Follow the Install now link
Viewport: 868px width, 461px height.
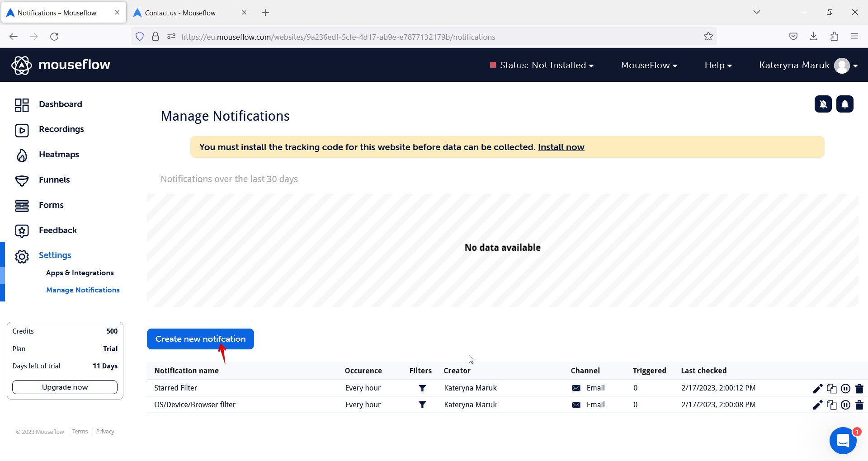[561, 147]
